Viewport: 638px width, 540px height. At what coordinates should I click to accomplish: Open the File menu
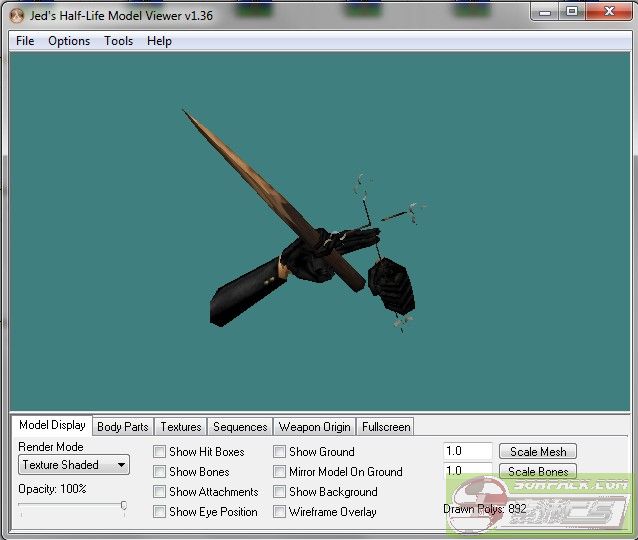pyautogui.click(x=25, y=41)
